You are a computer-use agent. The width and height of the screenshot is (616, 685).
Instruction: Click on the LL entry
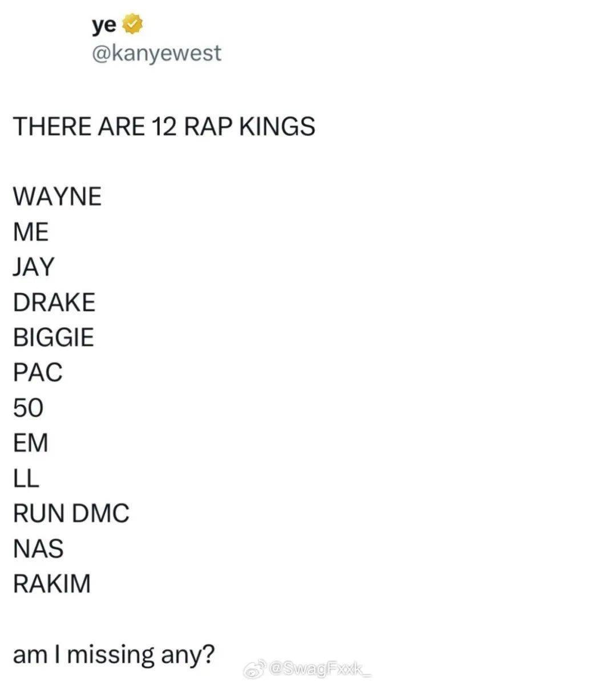[26, 478]
